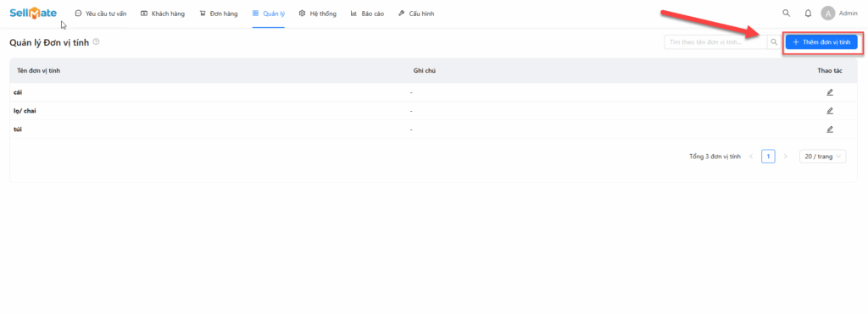
Task: Select page 1 in pagination
Action: coord(768,157)
